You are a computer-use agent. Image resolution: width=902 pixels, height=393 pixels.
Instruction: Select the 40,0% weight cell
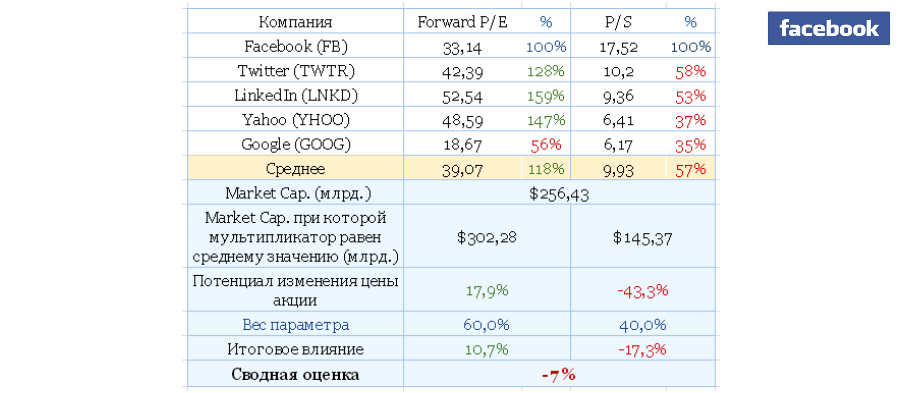click(643, 325)
